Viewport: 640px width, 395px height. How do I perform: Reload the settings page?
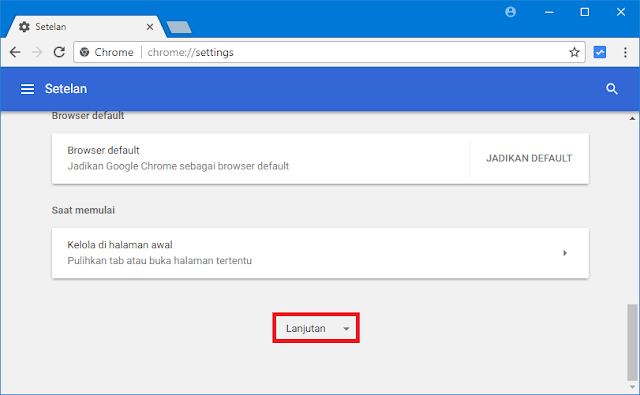60,52
